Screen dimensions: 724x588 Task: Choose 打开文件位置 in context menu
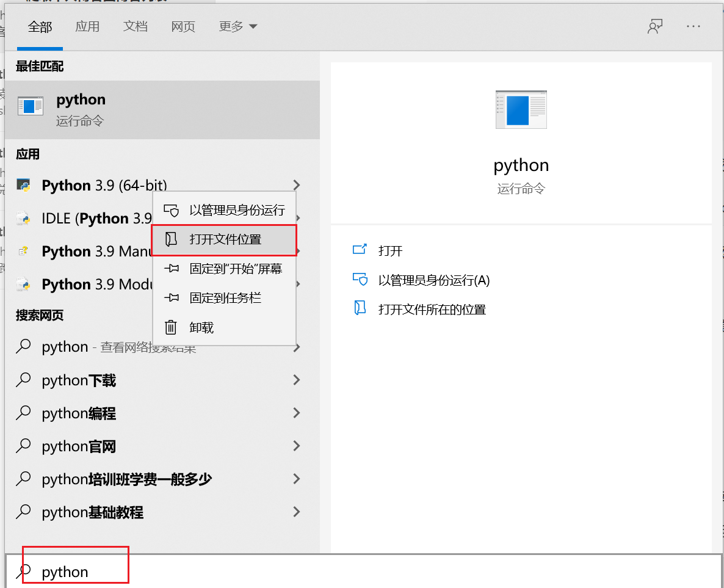[x=225, y=240]
